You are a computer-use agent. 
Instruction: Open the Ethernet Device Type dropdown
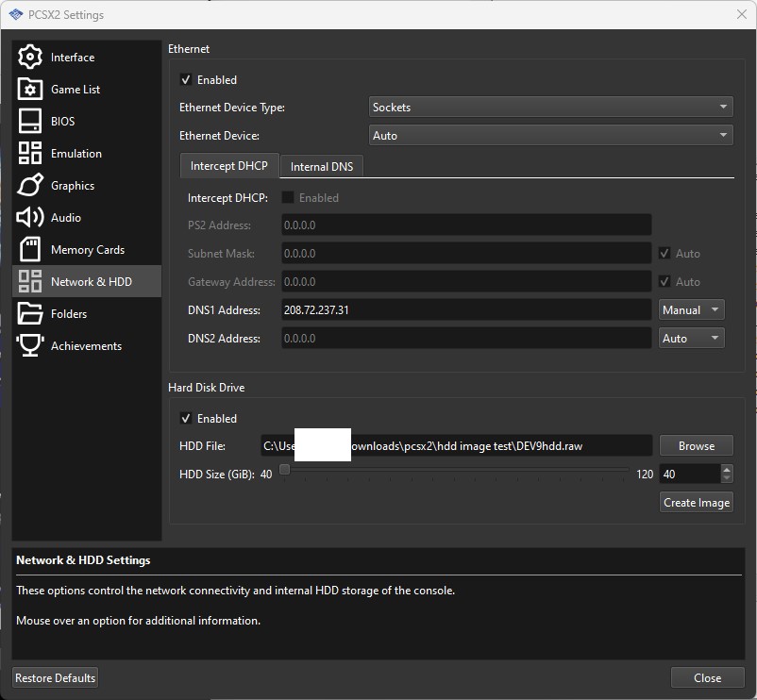click(551, 108)
